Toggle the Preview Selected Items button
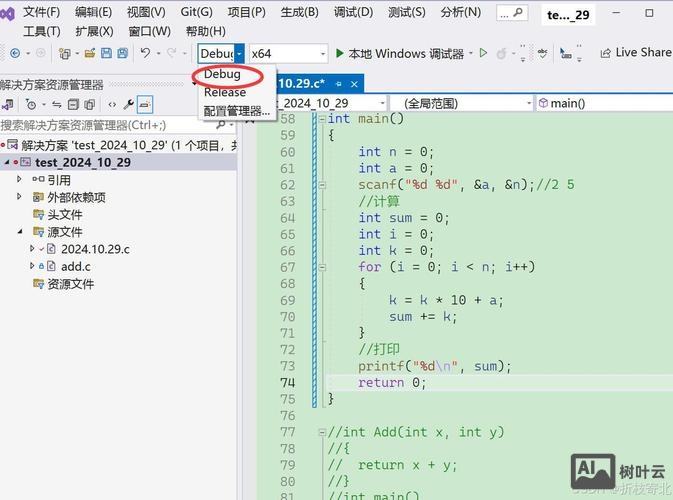Viewport: 673px width, 500px height. (x=145, y=104)
